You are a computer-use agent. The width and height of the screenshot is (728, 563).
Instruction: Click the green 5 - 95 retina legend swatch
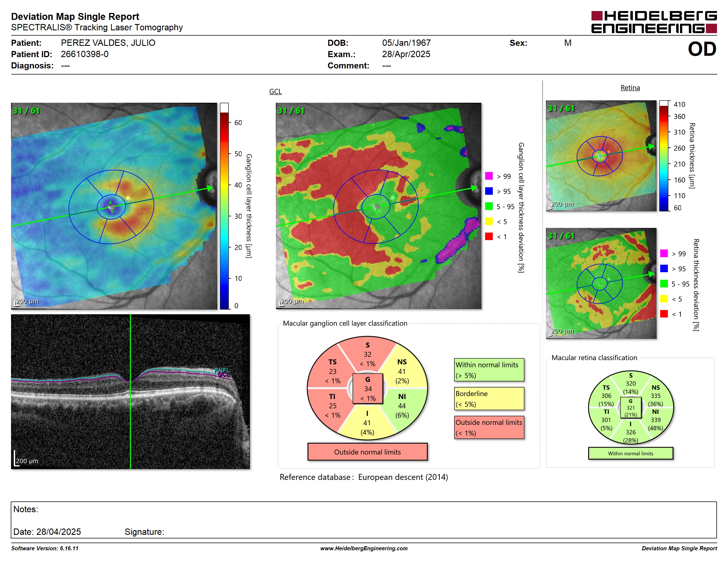(x=664, y=283)
